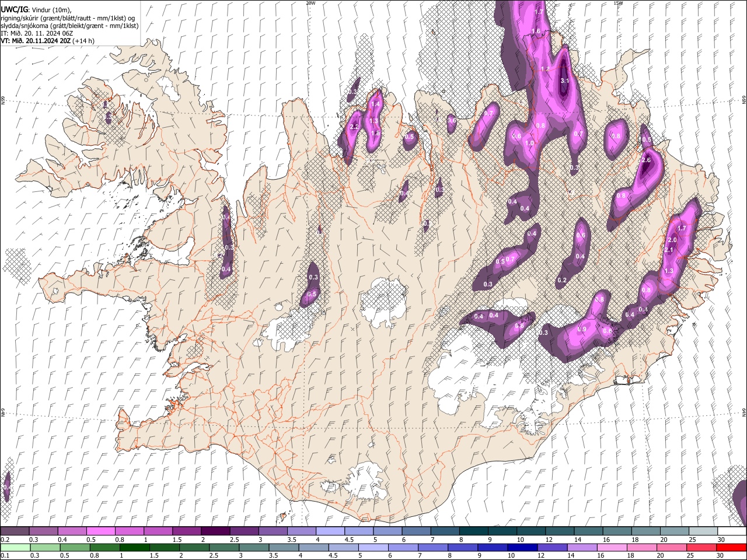
Task: Select the pale green 0.1 swatch in lower legend
Action: (x=15, y=547)
